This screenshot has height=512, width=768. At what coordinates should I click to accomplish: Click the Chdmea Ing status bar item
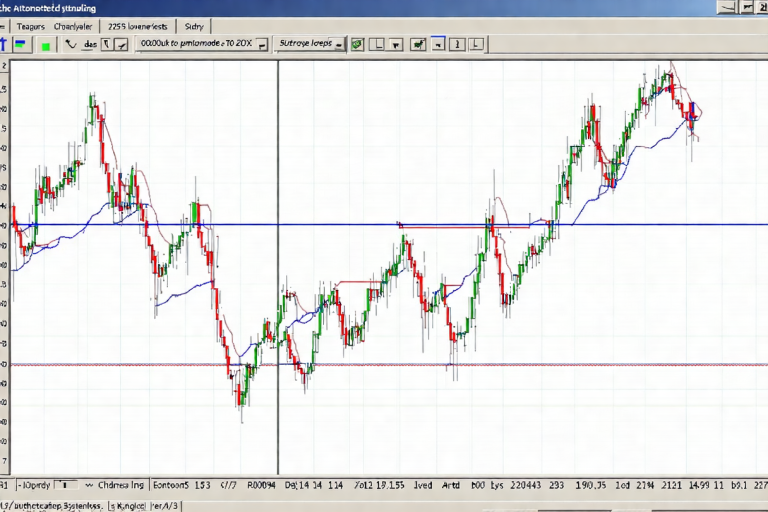click(118, 485)
